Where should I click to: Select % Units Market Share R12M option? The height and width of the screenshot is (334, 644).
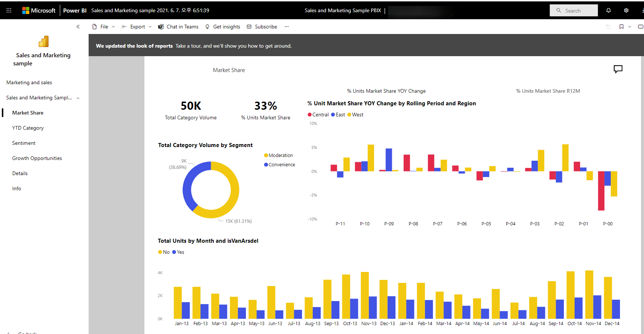[x=548, y=91]
